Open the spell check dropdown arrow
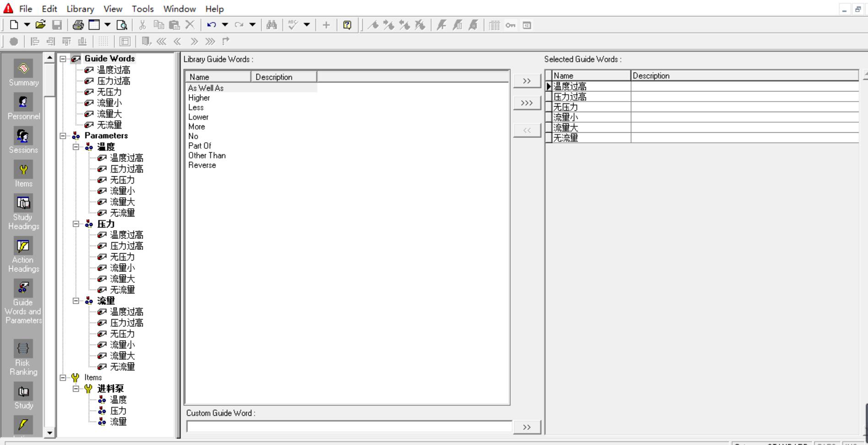This screenshot has height=445, width=868. click(307, 25)
